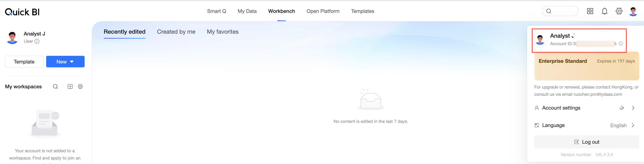Click the sidebar Analyst J avatar
The image size is (644, 164).
coord(12,37)
